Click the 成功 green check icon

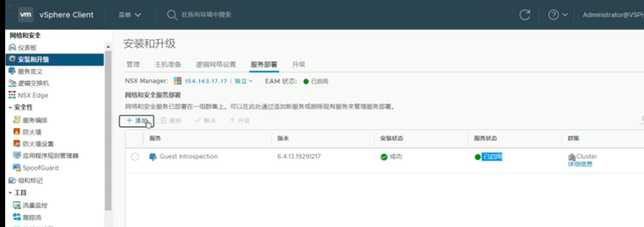(x=384, y=157)
